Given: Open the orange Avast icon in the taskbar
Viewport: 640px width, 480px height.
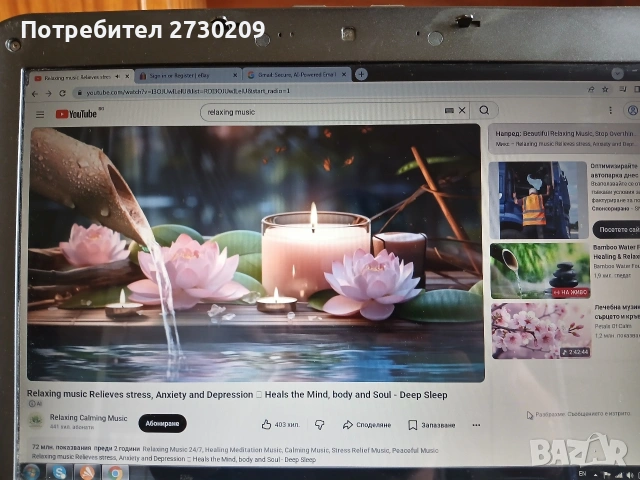Looking at the screenshot, I should pyautogui.click(x=88, y=473).
